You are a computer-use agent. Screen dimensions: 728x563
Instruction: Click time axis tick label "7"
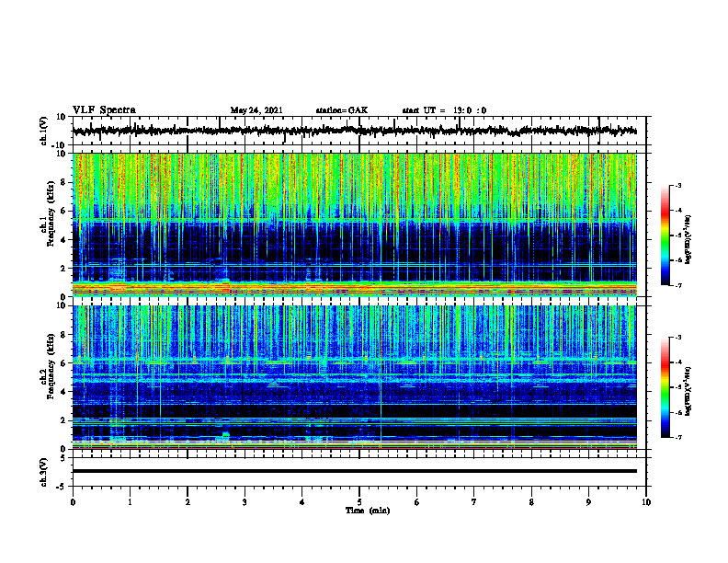(474, 502)
